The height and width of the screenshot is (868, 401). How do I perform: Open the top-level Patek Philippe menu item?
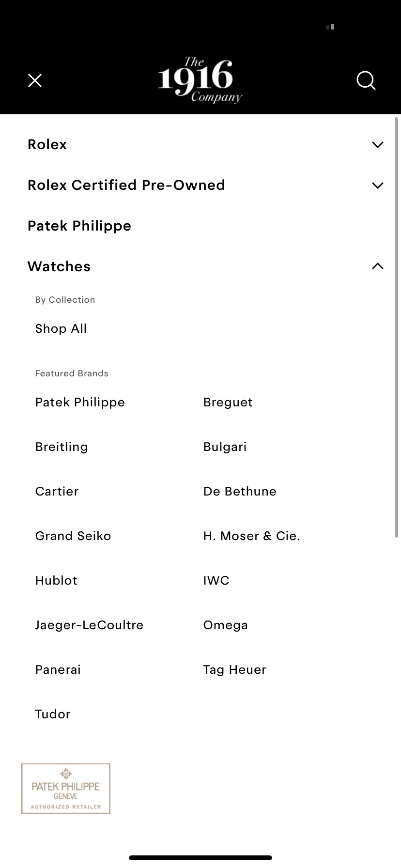[x=79, y=226]
